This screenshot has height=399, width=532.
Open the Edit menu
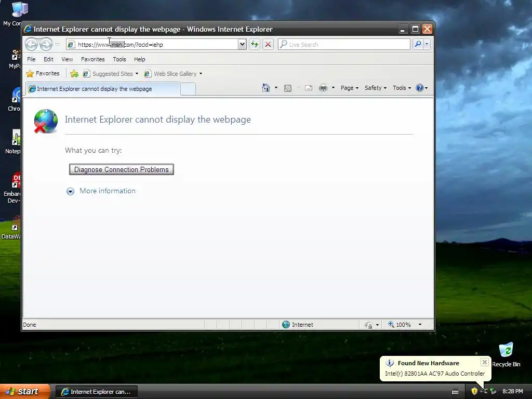pos(48,59)
